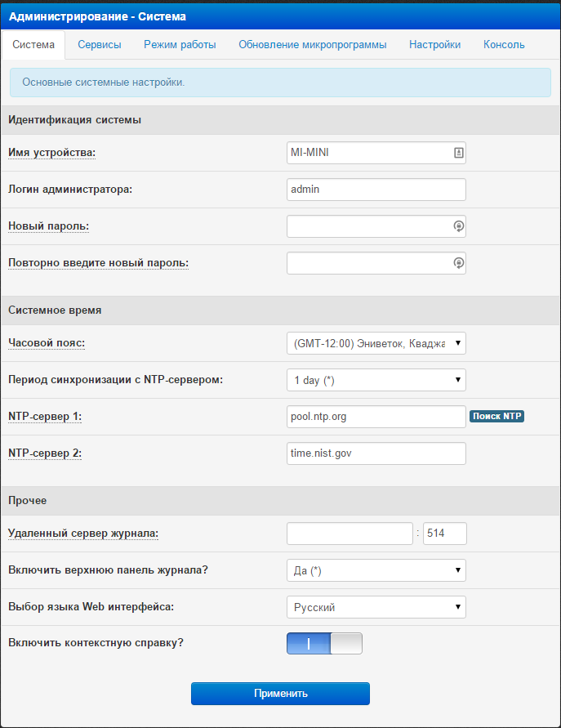Open the Режим работы tab
The image size is (561, 728).
click(x=180, y=45)
